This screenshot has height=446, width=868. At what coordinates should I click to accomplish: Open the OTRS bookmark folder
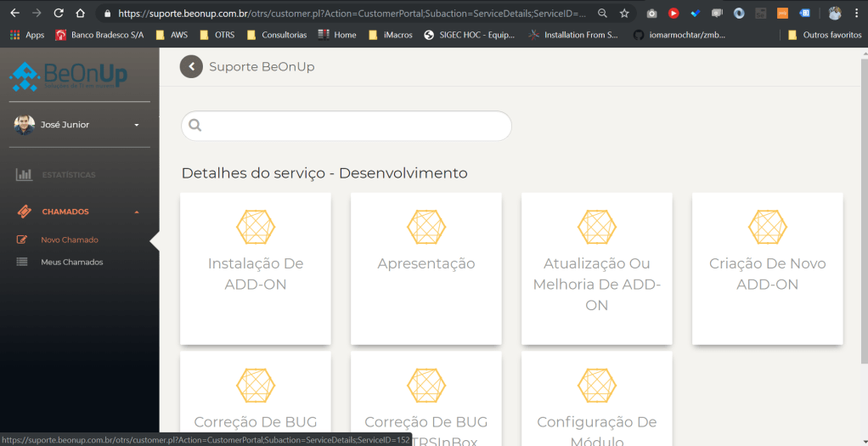tap(217, 35)
